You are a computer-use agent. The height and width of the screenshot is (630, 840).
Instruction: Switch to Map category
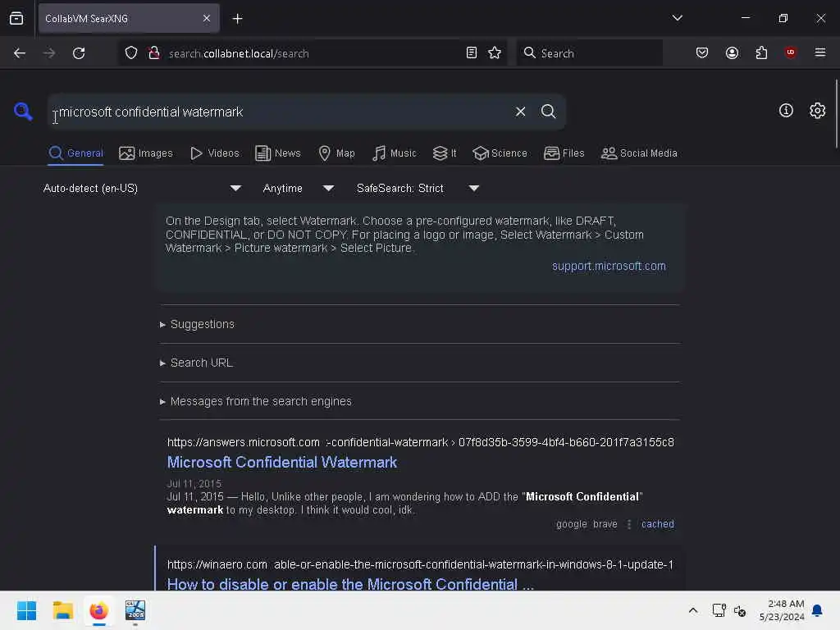pyautogui.click(x=336, y=153)
